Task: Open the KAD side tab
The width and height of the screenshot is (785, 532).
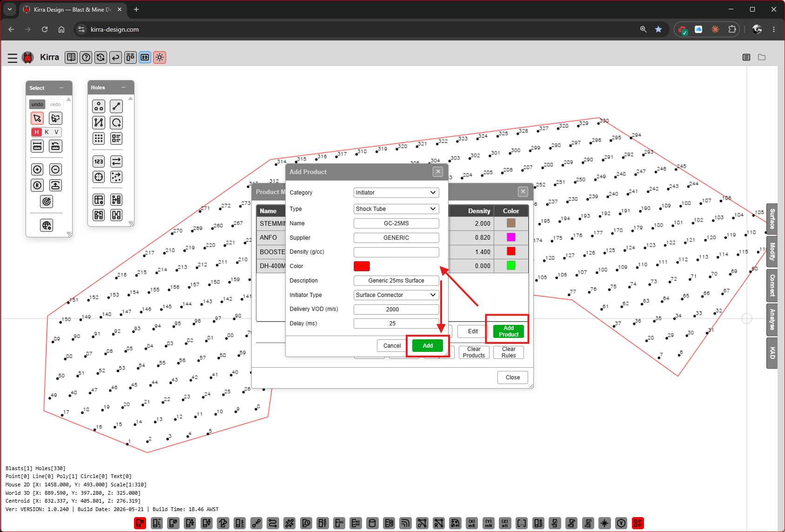Action: tap(772, 353)
